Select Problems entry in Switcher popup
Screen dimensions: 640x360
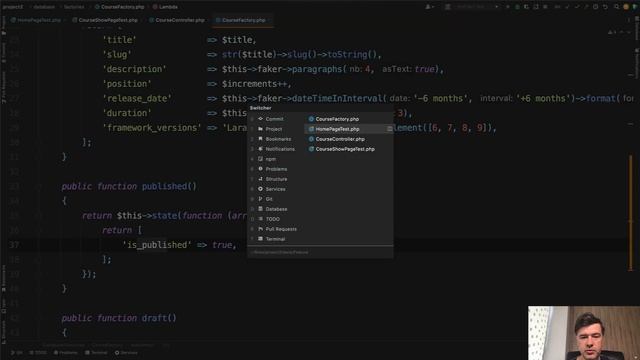(276, 169)
